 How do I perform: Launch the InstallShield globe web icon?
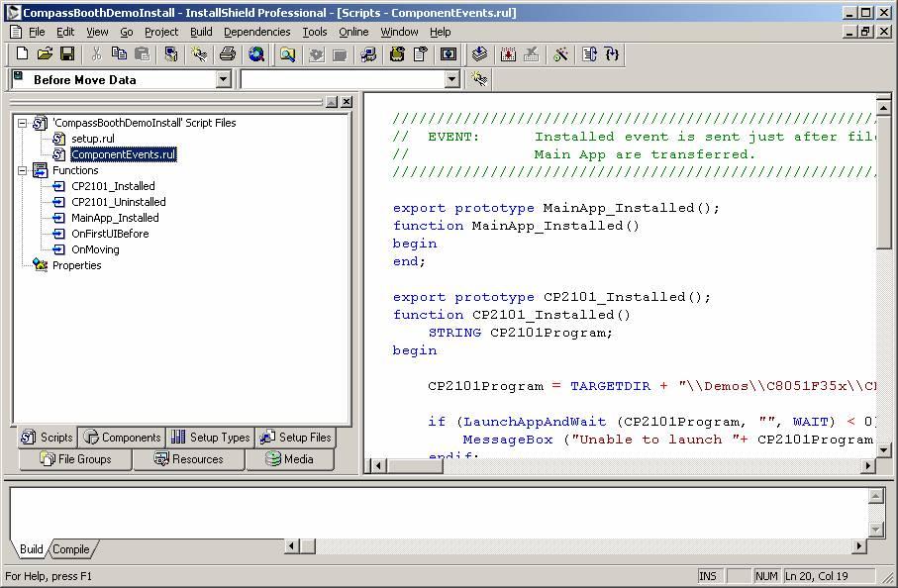click(x=257, y=54)
